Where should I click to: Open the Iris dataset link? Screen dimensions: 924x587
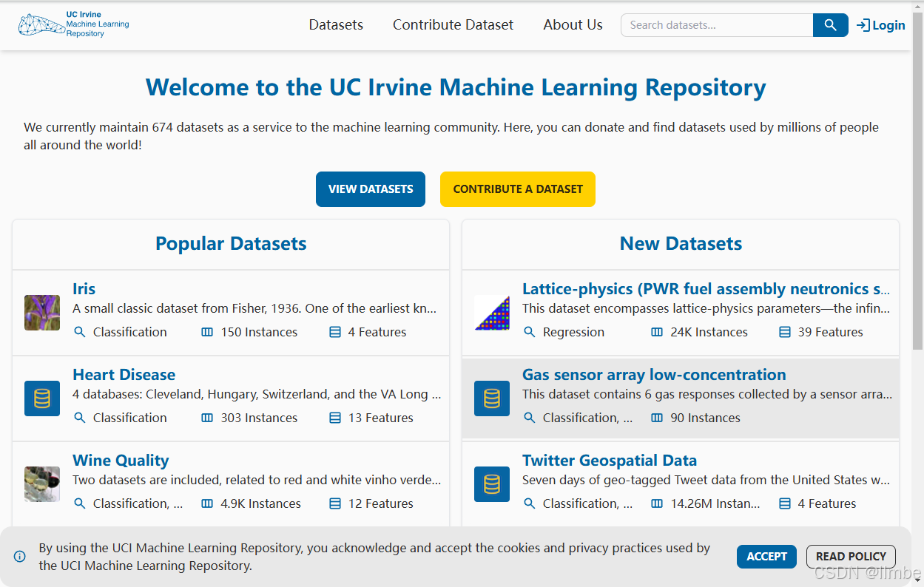click(84, 289)
